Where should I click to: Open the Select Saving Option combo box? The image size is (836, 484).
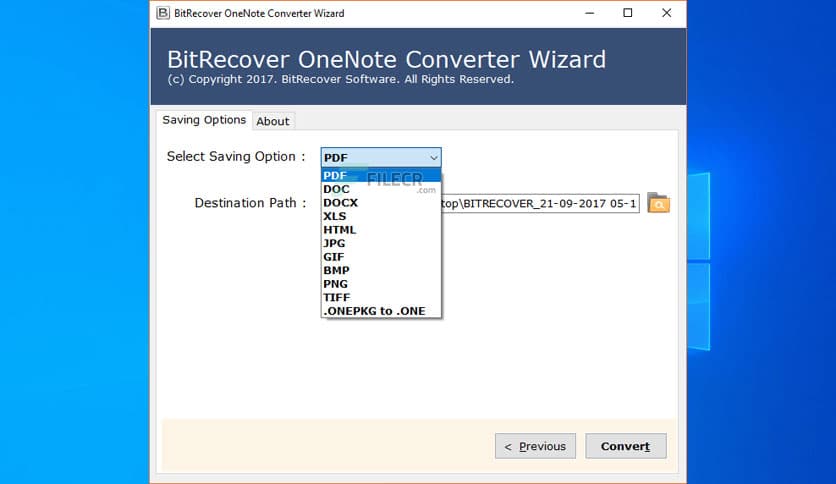(381, 157)
